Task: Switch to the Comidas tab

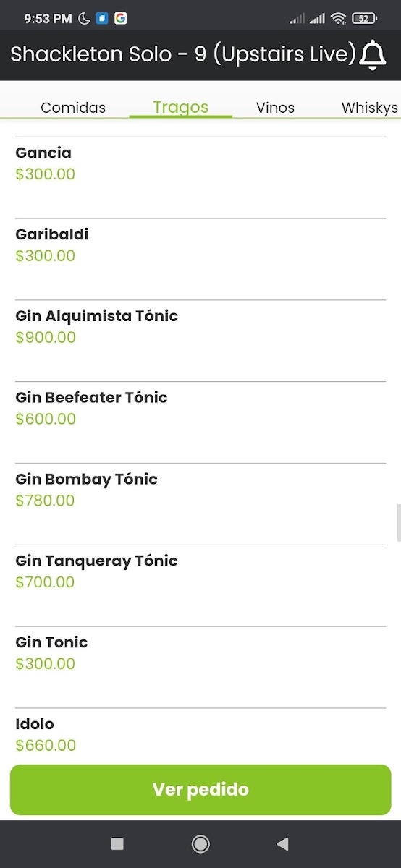Action: pos(73,108)
